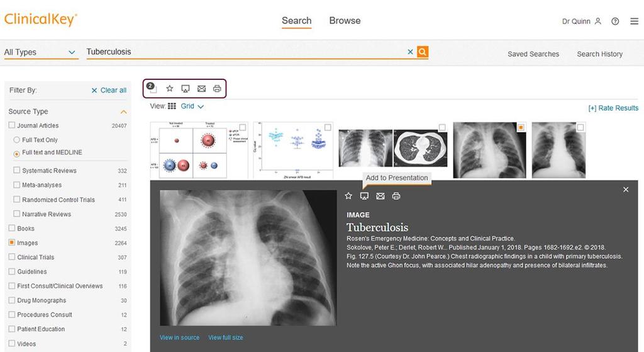
Task: Open the chest x-ray with CT thumbnail
Action: (x=393, y=148)
